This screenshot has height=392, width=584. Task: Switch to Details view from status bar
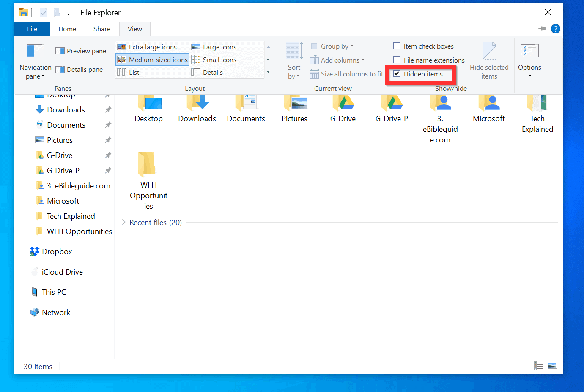tap(539, 365)
